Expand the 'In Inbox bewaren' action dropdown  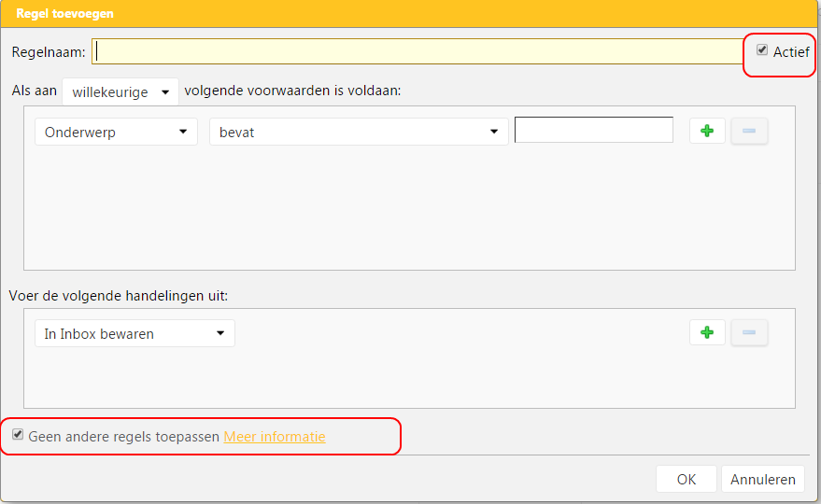(134, 333)
